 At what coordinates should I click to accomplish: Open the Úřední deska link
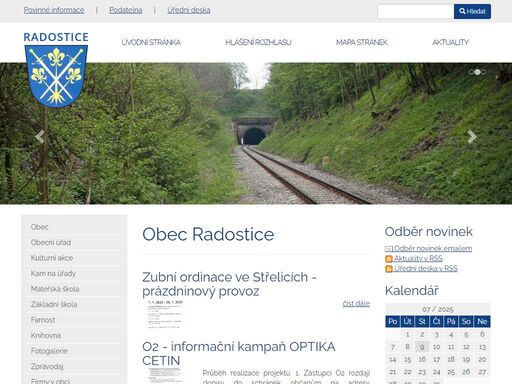(189, 10)
